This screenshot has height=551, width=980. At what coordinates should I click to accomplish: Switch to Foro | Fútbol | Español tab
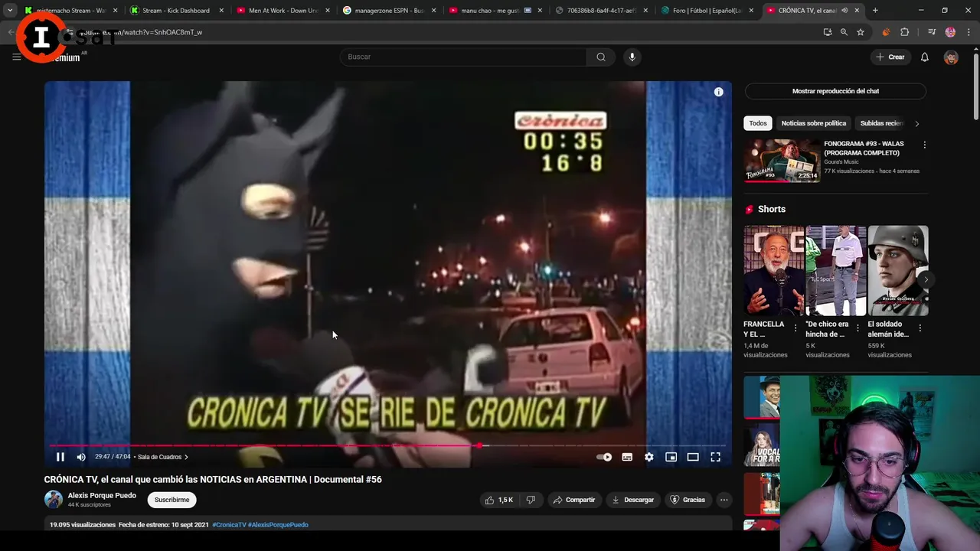tap(707, 11)
